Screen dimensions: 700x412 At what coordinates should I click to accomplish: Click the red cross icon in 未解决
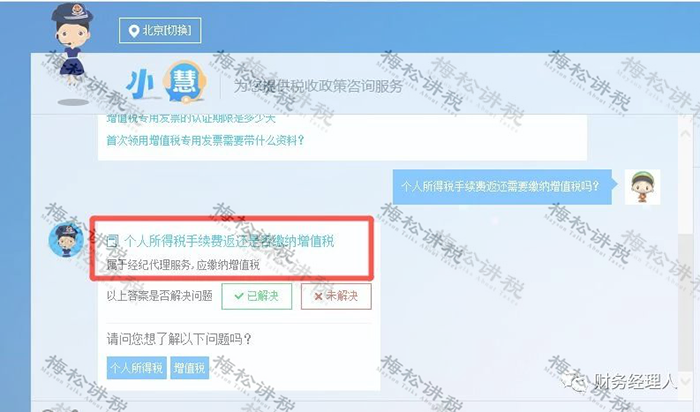(318, 296)
